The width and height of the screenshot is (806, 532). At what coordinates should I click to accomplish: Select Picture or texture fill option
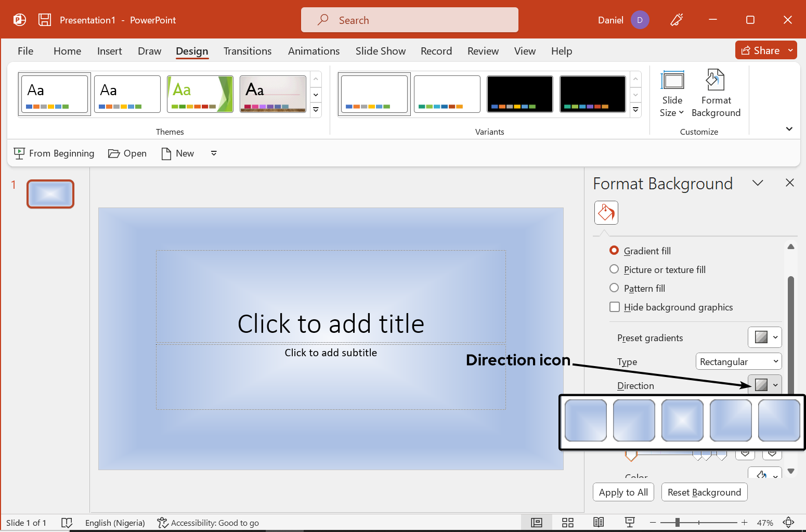614,269
